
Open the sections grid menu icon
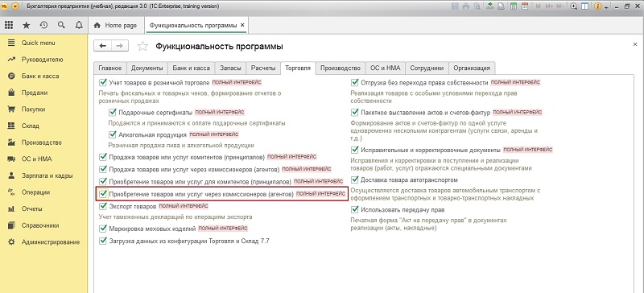(x=9, y=26)
